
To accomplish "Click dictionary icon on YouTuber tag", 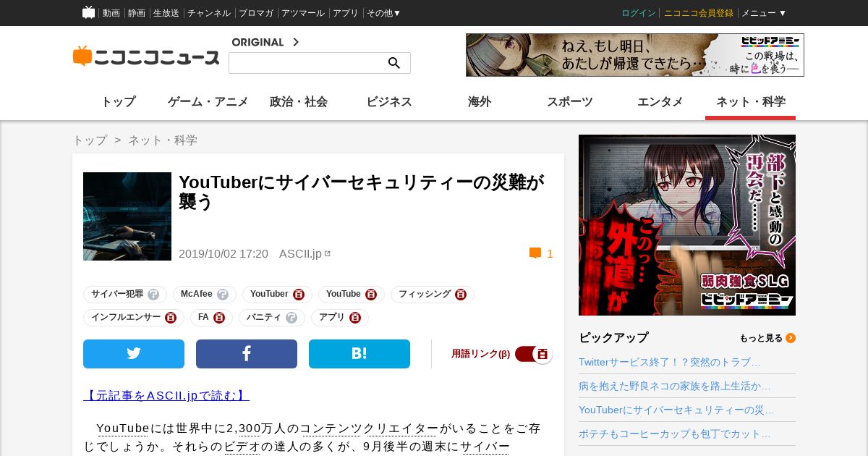I will point(299,295).
